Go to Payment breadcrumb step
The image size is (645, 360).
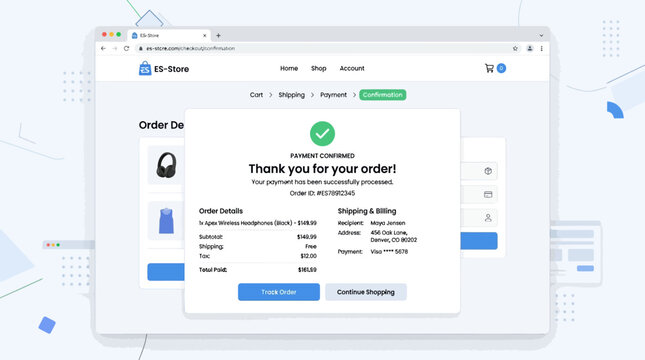point(333,95)
